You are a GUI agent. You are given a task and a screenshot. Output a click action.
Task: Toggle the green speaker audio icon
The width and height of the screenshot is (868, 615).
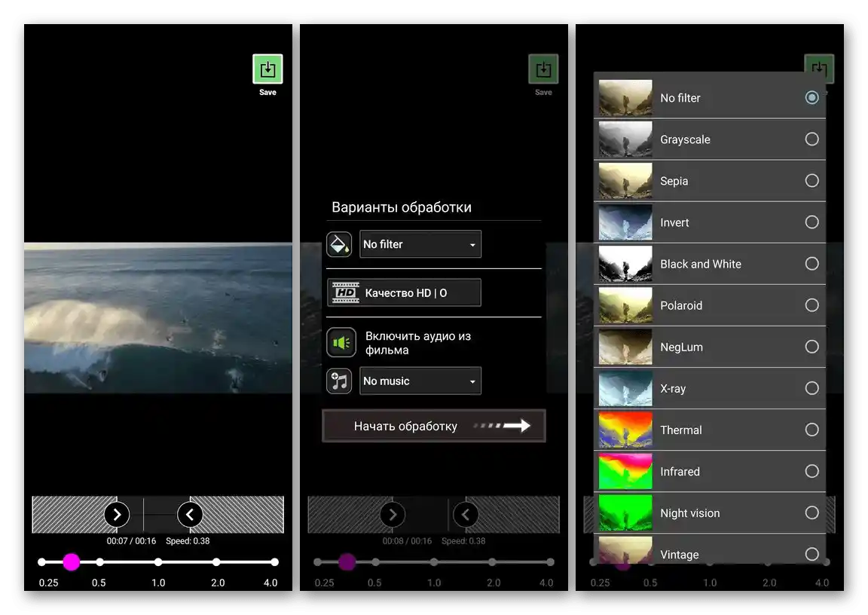point(341,343)
